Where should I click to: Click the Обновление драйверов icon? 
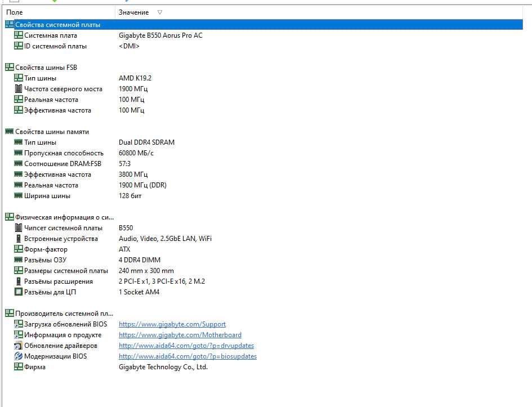(19, 346)
